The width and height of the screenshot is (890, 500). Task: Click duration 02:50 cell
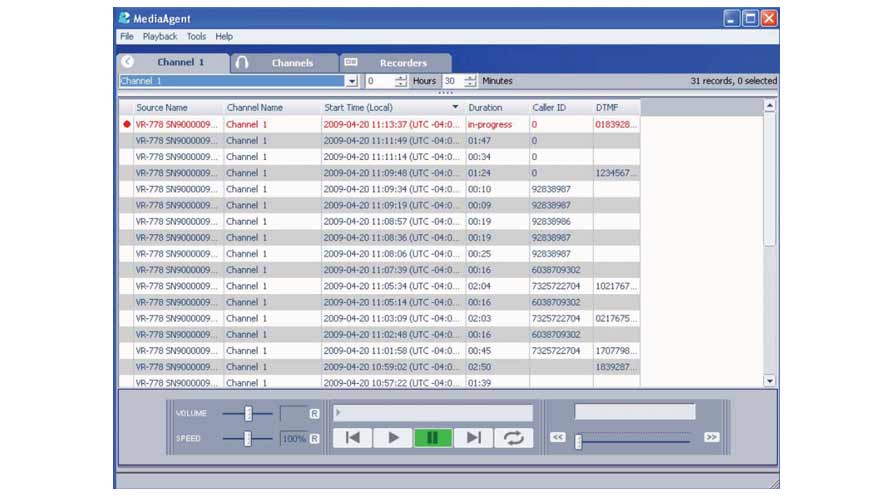(497, 367)
